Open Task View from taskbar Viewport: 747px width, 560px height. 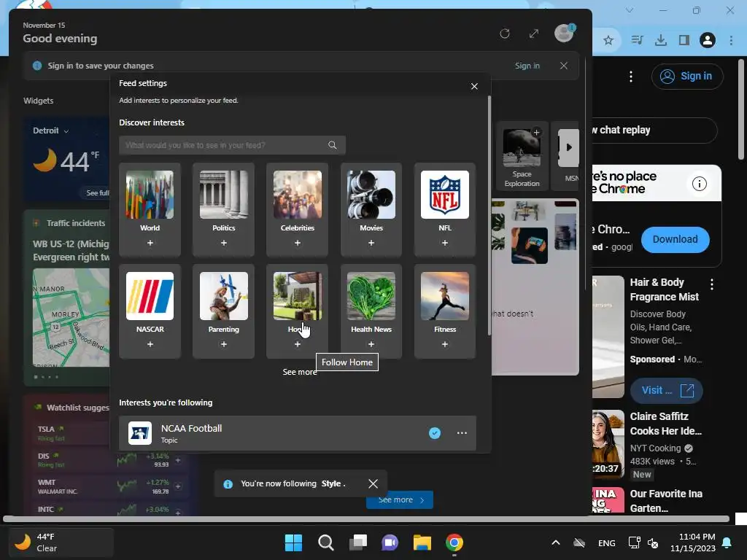click(x=357, y=542)
